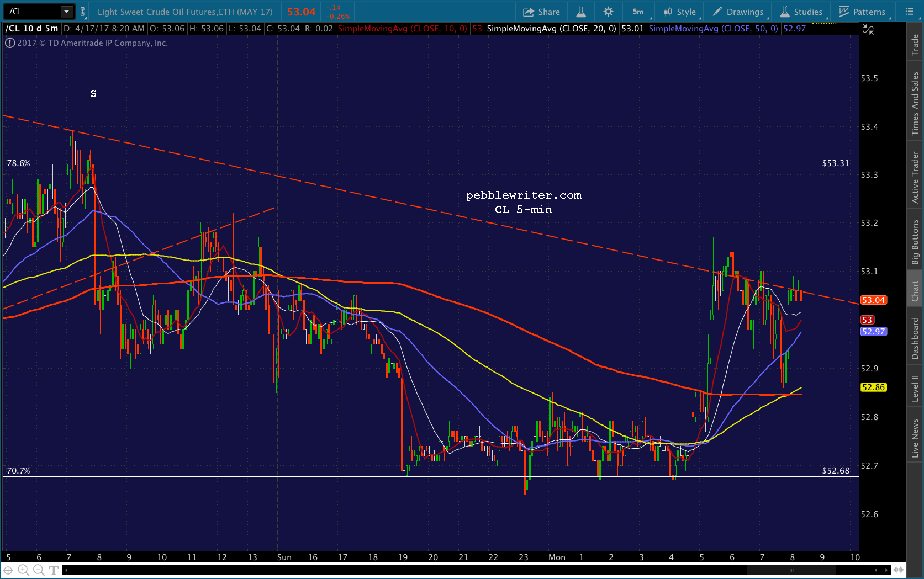Image resolution: width=924 pixels, height=579 pixels.
Task: Click the horizontal scrollbar thumb
Action: point(792,570)
